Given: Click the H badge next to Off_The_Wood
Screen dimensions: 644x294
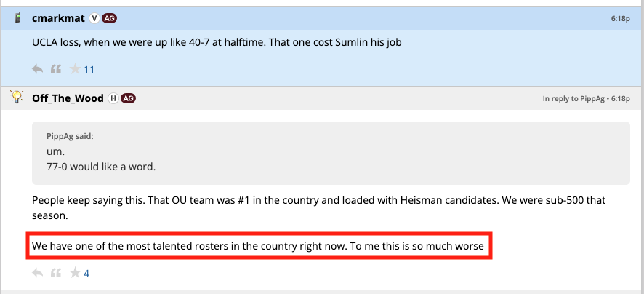Looking at the screenshot, I should pos(113,98).
